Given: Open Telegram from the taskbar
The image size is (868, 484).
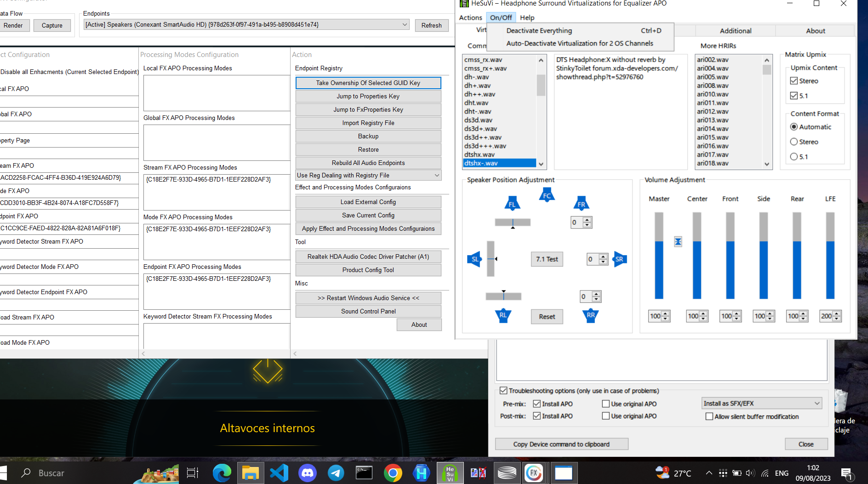Looking at the screenshot, I should click(336, 473).
